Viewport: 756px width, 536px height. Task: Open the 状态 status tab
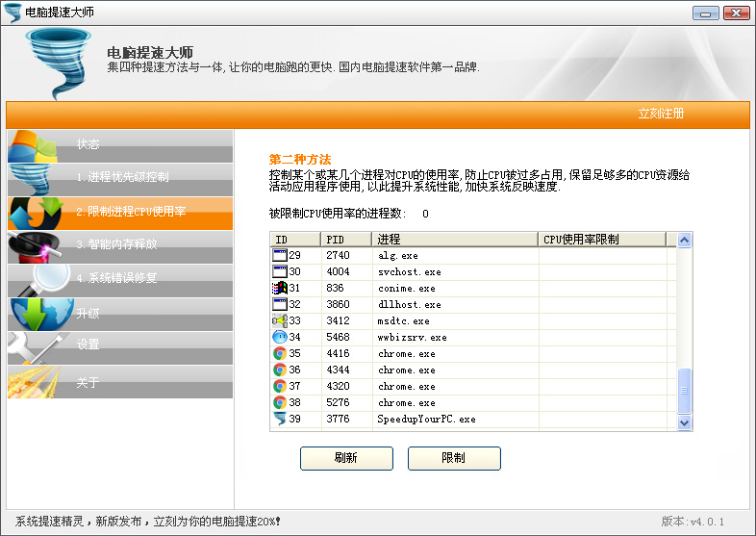119,145
